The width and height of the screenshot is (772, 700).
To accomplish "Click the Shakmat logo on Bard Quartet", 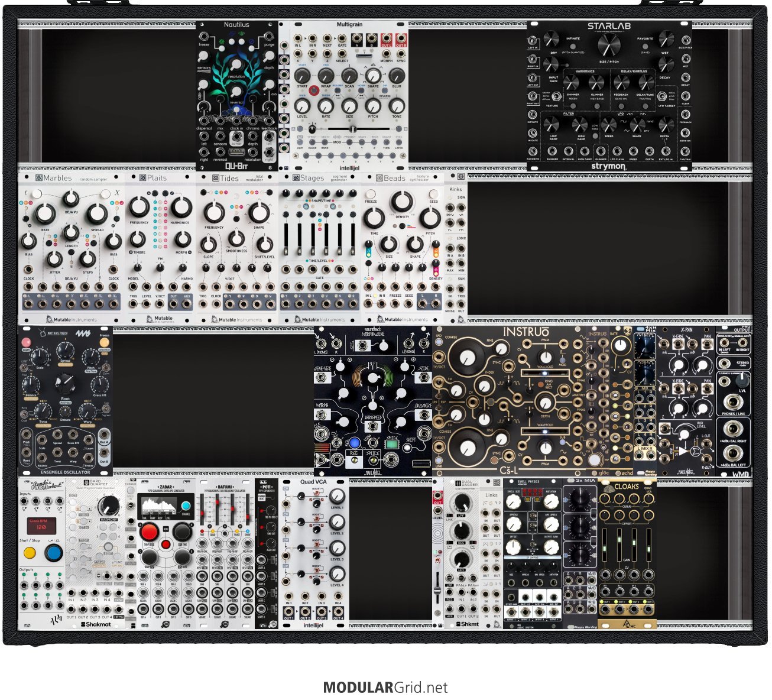I will click(95, 624).
